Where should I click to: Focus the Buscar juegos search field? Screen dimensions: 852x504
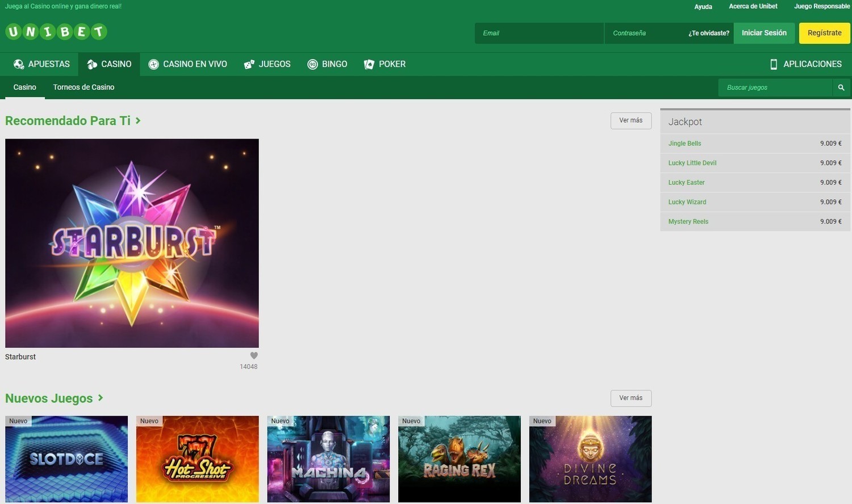[775, 87]
